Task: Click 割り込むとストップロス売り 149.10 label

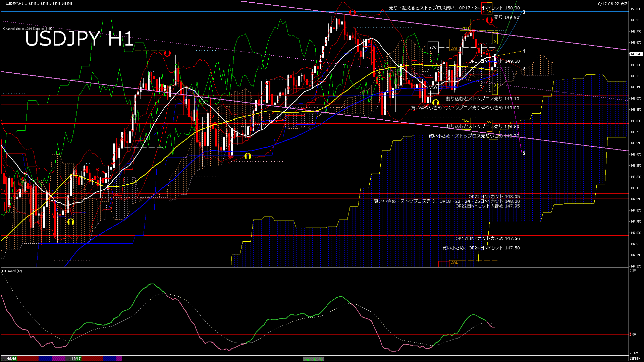Action: [x=483, y=99]
